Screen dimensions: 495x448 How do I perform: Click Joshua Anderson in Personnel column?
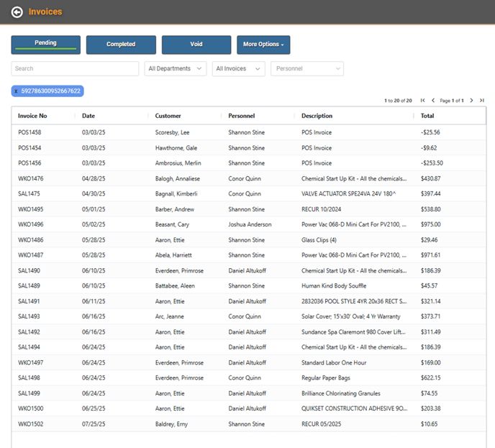(250, 224)
